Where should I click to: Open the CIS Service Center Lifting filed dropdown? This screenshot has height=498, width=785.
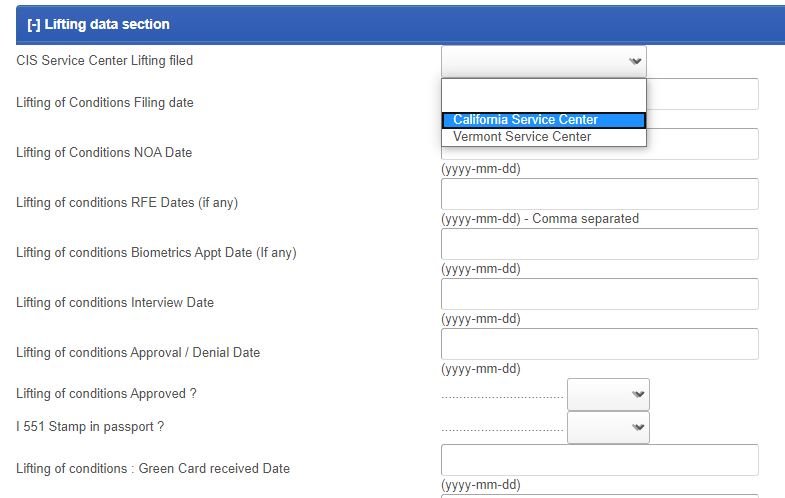(544, 61)
